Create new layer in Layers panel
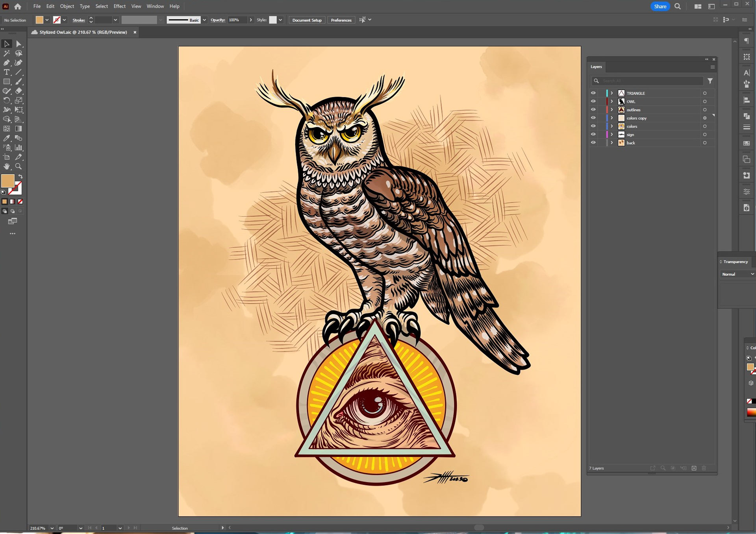Image resolution: width=756 pixels, height=534 pixels. [x=694, y=468]
